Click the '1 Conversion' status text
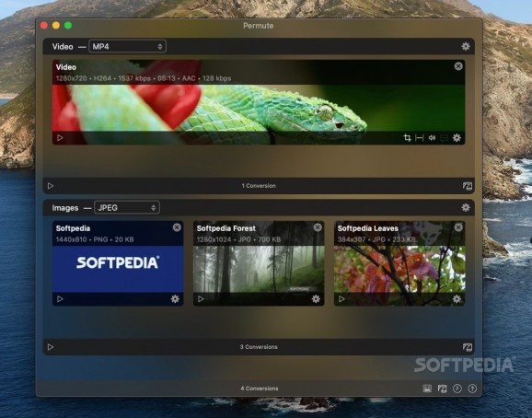 point(259,186)
